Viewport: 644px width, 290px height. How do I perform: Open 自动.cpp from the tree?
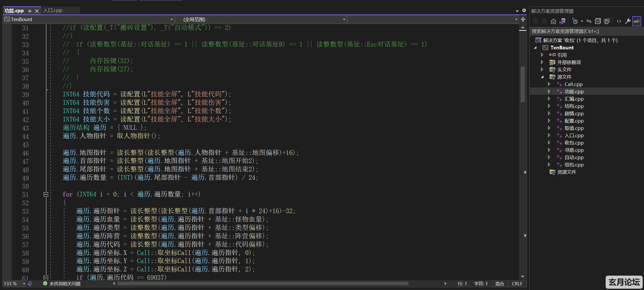tap(574, 157)
